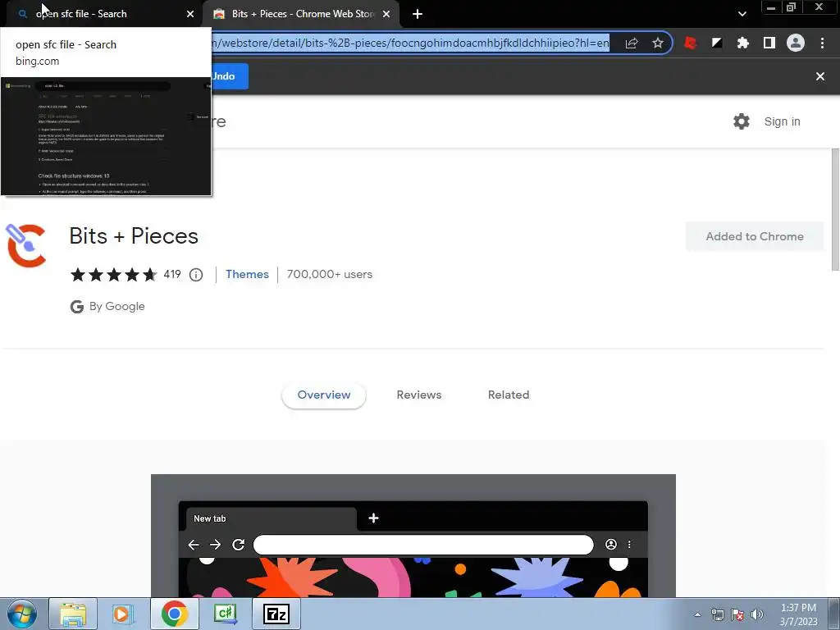The height and width of the screenshot is (630, 840).
Task: Open Chrome's three-dot menu
Action: point(822,43)
